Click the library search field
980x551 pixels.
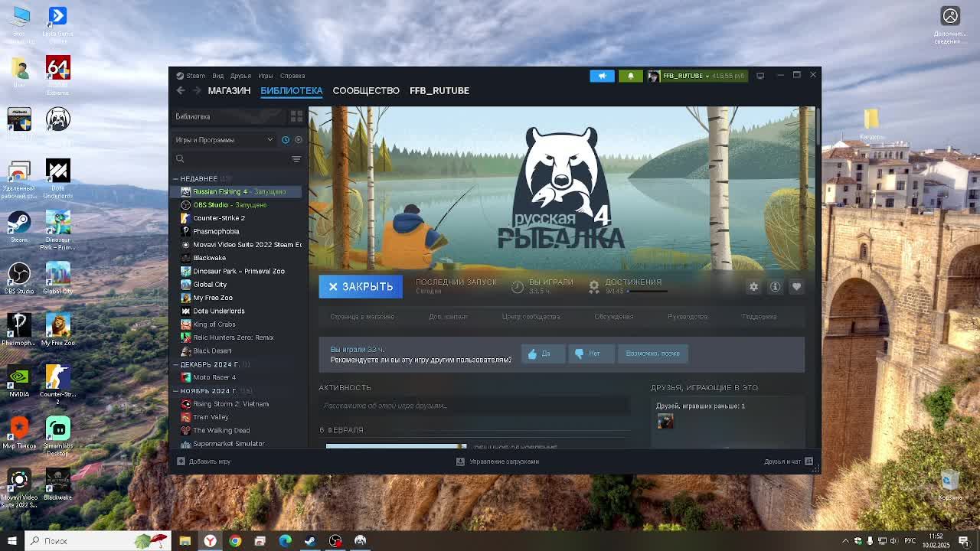click(230, 159)
